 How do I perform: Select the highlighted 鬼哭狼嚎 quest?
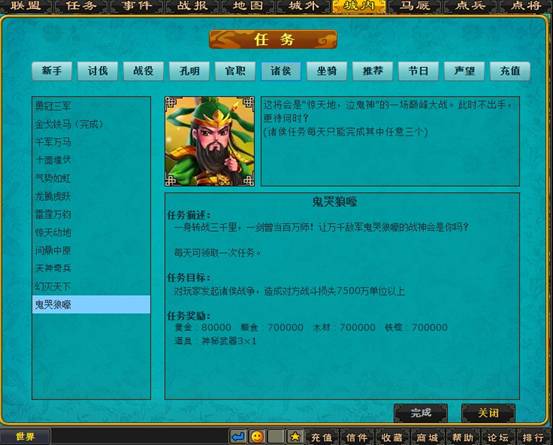tap(91, 304)
